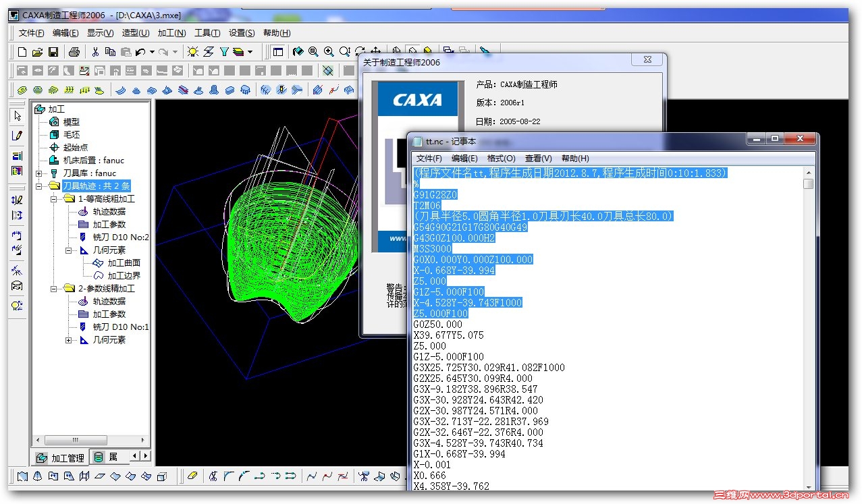The image size is (862, 504).
Task: Click the Cut scissors icon
Action: click(95, 52)
